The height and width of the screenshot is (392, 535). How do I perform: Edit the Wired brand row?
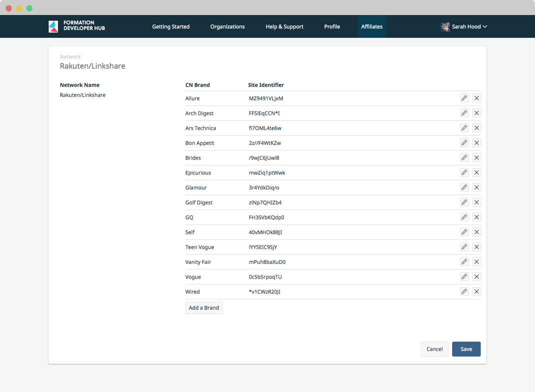click(464, 291)
